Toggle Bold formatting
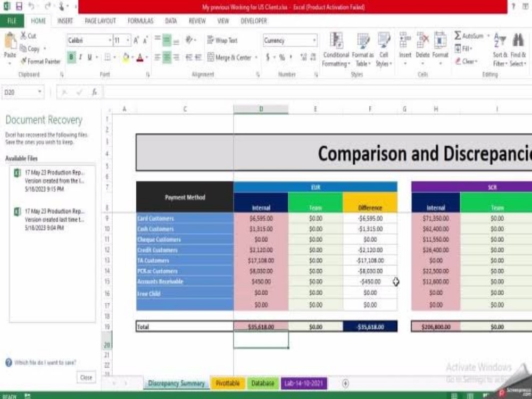The image size is (532, 399). tap(71, 57)
